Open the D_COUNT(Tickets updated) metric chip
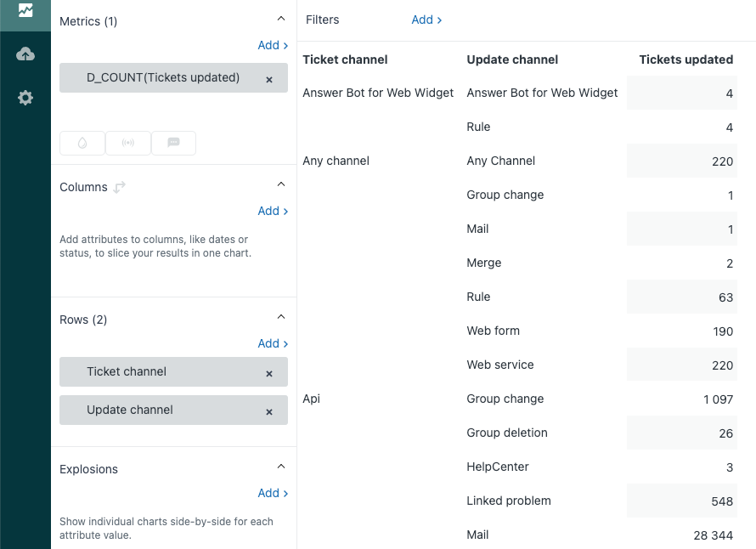Image resolution: width=756 pixels, height=549 pixels. [163, 78]
